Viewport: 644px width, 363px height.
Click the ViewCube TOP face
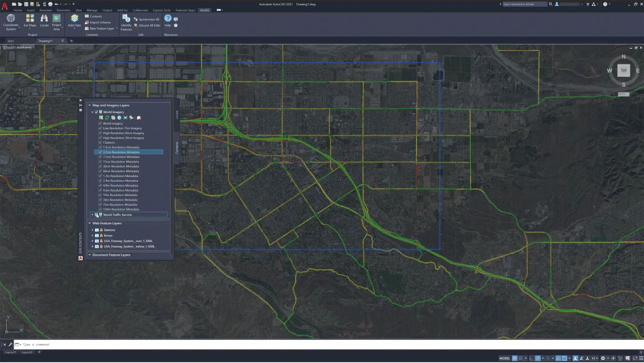coord(623,70)
